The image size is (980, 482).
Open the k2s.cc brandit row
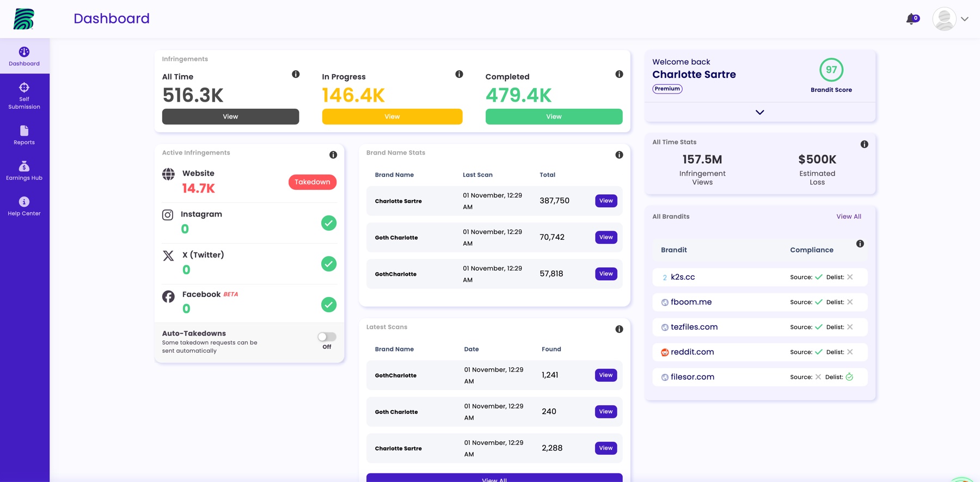(760, 277)
